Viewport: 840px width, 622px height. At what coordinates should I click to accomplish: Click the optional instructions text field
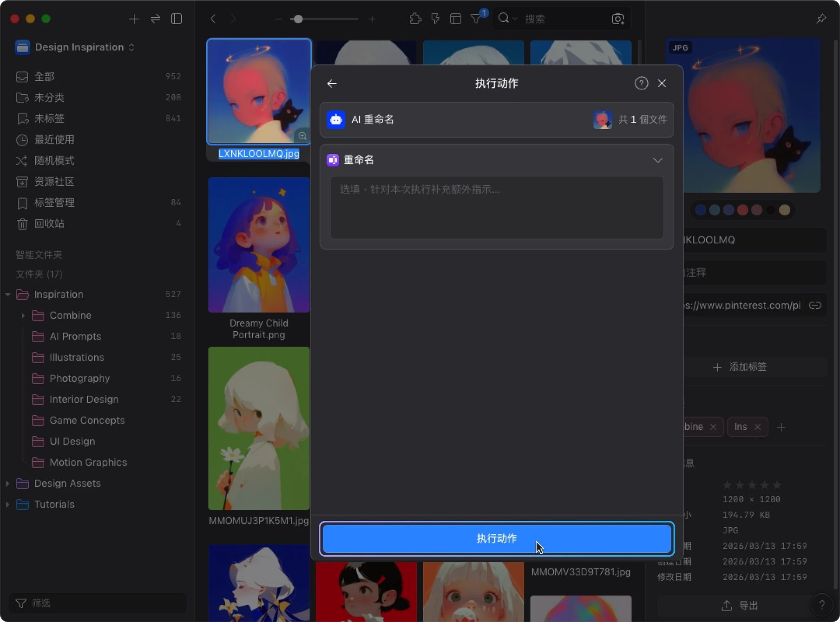coord(496,207)
